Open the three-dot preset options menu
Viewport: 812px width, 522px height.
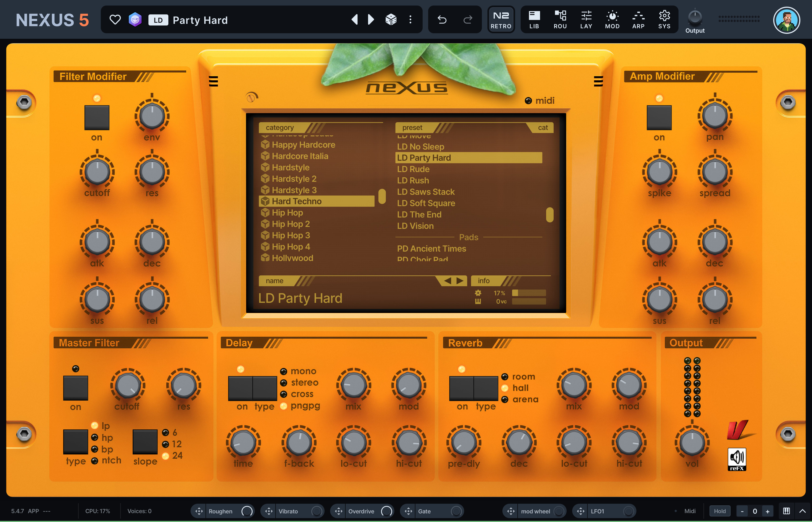410,20
